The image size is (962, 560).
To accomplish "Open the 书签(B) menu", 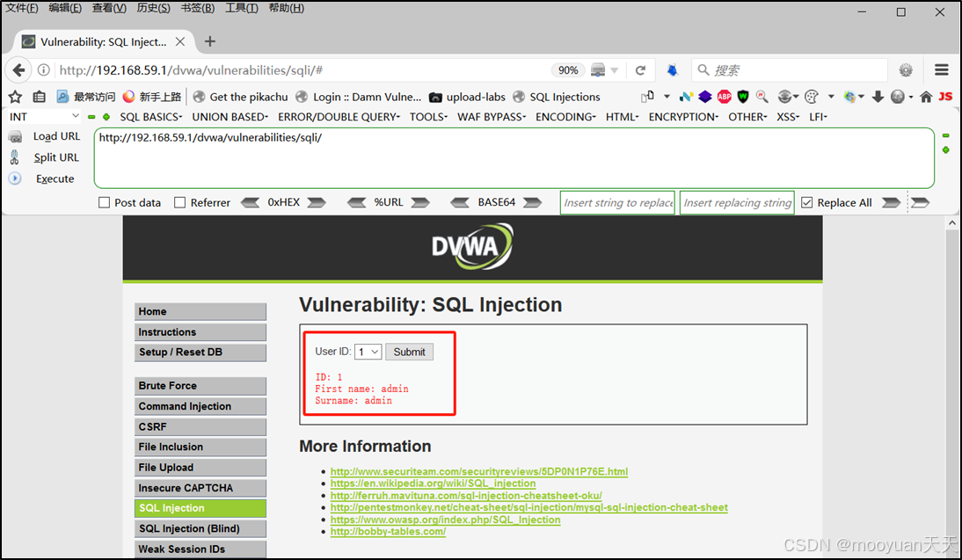I will pos(198,8).
